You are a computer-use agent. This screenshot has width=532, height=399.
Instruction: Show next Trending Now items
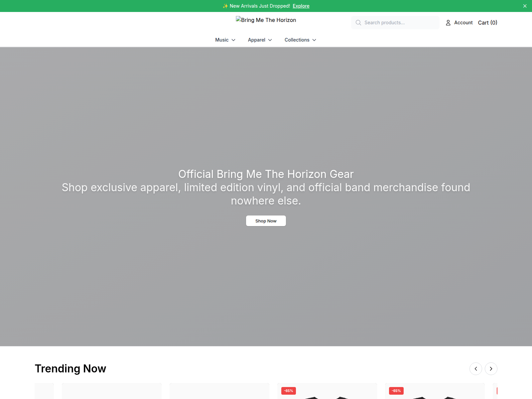(x=491, y=369)
